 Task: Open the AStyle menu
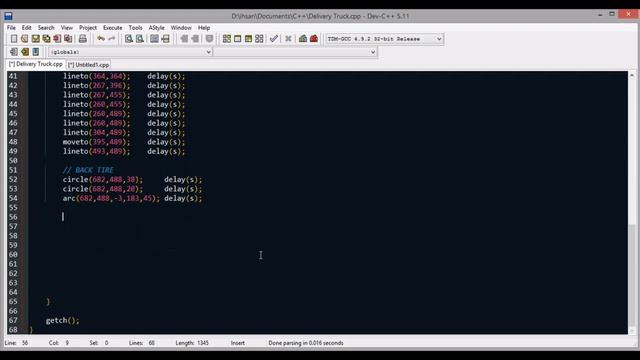point(156,28)
